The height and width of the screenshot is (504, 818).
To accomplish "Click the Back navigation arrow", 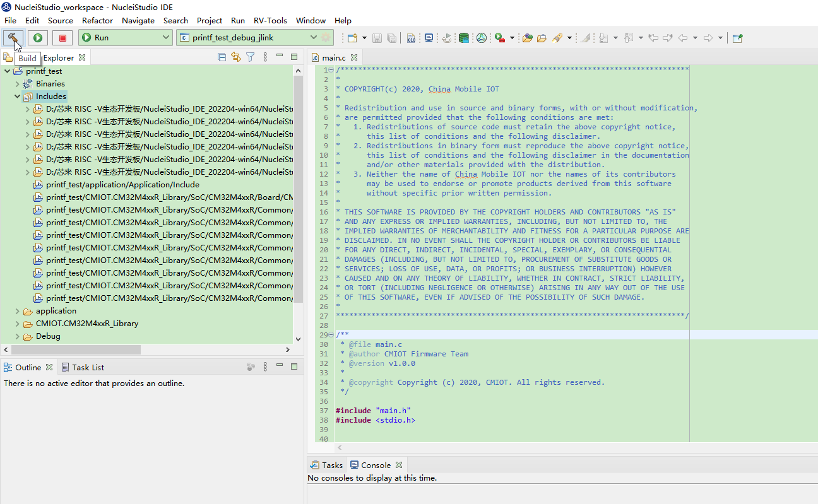I will click(x=683, y=38).
